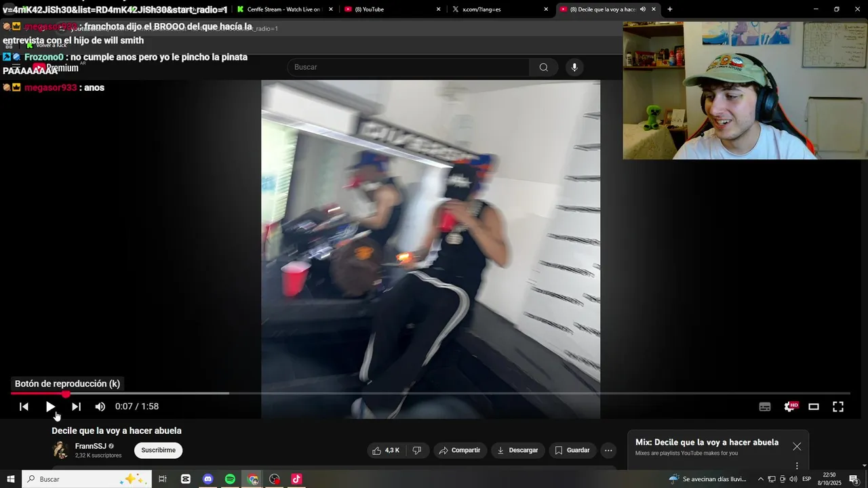
Task: Open the Windows Start menu
Action: pyautogui.click(x=10, y=479)
